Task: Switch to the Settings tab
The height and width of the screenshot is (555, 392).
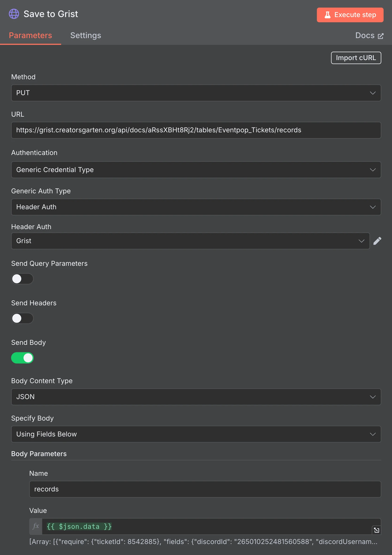Action: point(86,35)
